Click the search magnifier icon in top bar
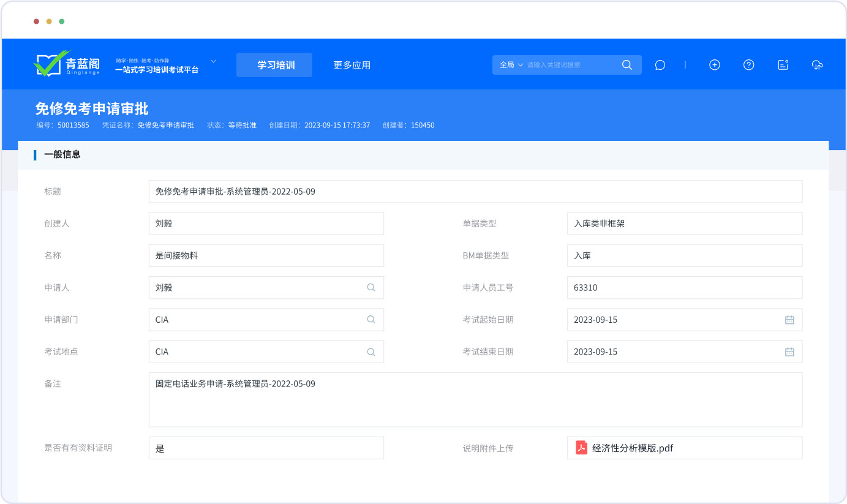Image resolution: width=847 pixels, height=504 pixels. (x=627, y=65)
